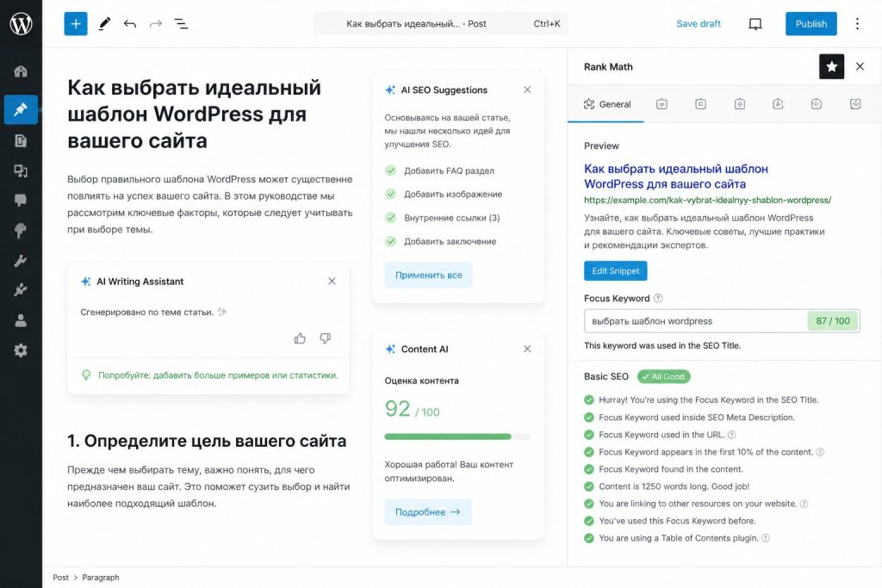The image size is (882, 588).
Task: Toggle the Добавить заключение checkmark
Action: (390, 241)
